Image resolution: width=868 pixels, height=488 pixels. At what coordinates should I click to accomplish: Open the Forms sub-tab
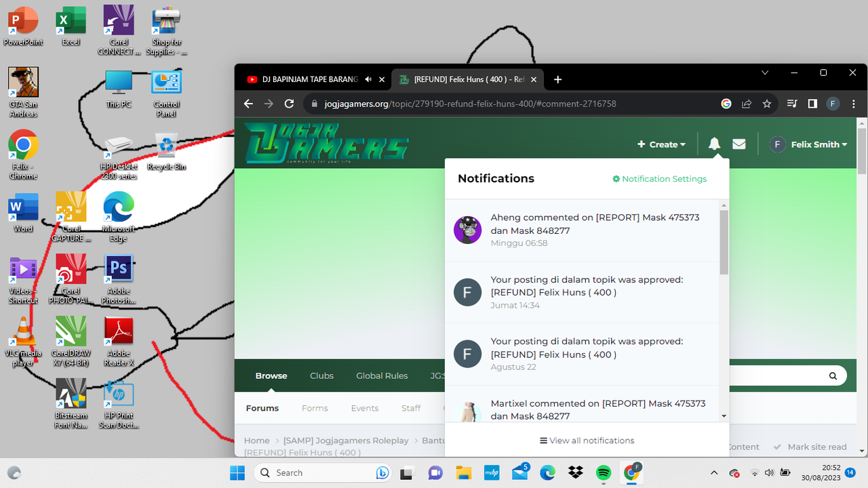pyautogui.click(x=315, y=408)
